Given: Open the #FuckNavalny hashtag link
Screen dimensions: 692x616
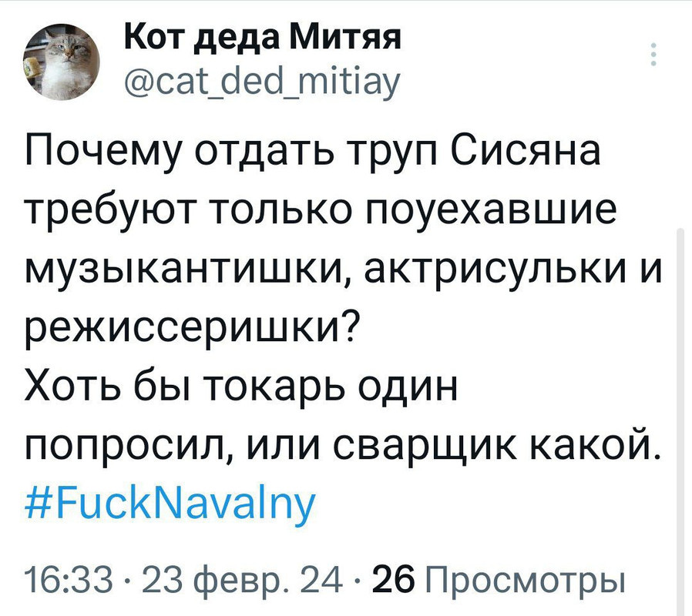Looking at the screenshot, I should [x=170, y=504].
